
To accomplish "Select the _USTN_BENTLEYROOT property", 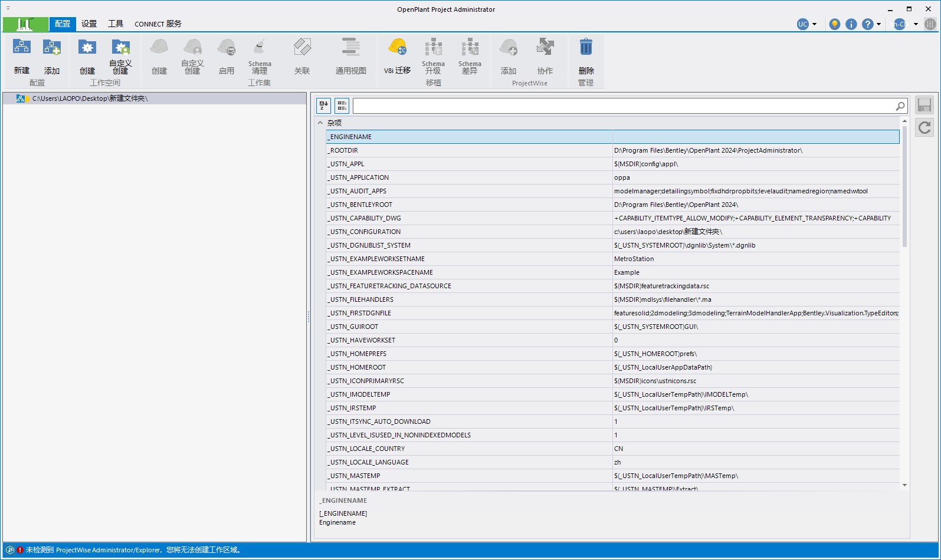I will (613, 205).
